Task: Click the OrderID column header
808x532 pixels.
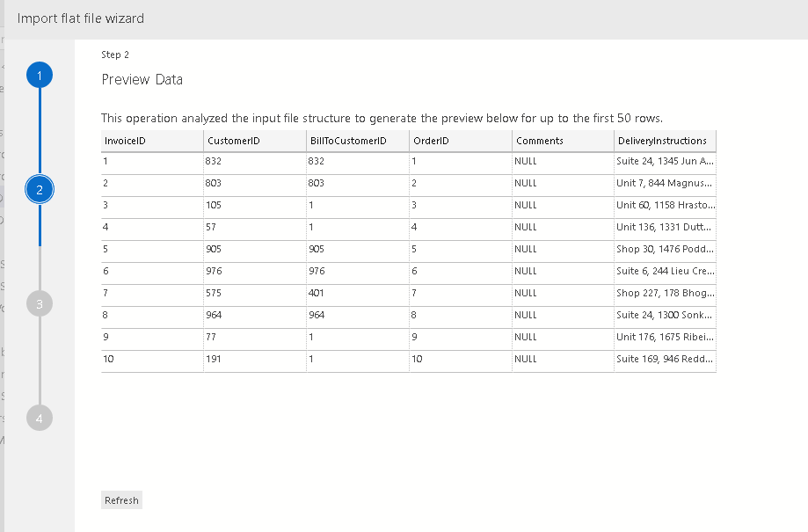Action: pos(460,141)
